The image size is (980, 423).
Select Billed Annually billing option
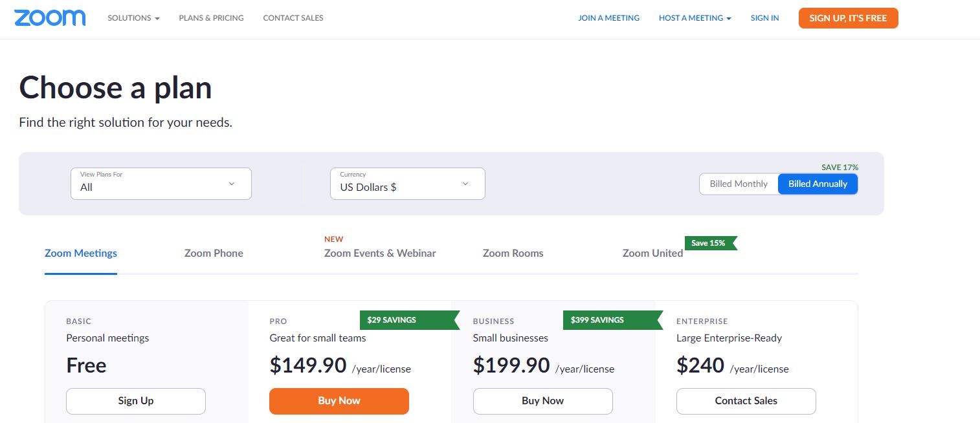[x=818, y=184]
